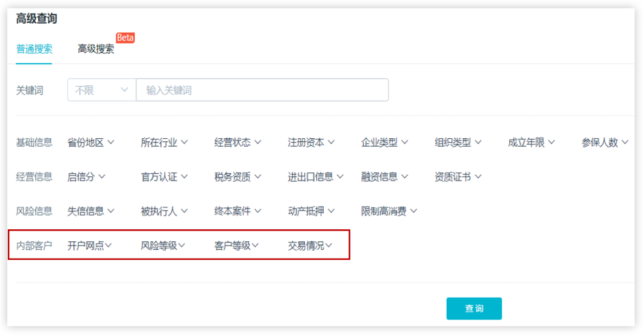Click the Beta badge on 高级搜索
Screen dimensions: 644x336
pyautogui.click(x=125, y=38)
